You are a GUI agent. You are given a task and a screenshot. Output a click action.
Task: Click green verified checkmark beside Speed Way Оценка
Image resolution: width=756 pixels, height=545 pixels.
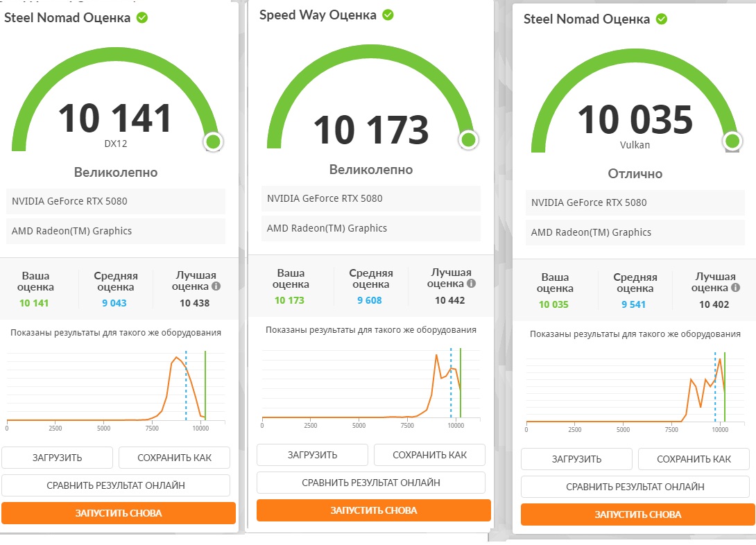click(x=388, y=15)
